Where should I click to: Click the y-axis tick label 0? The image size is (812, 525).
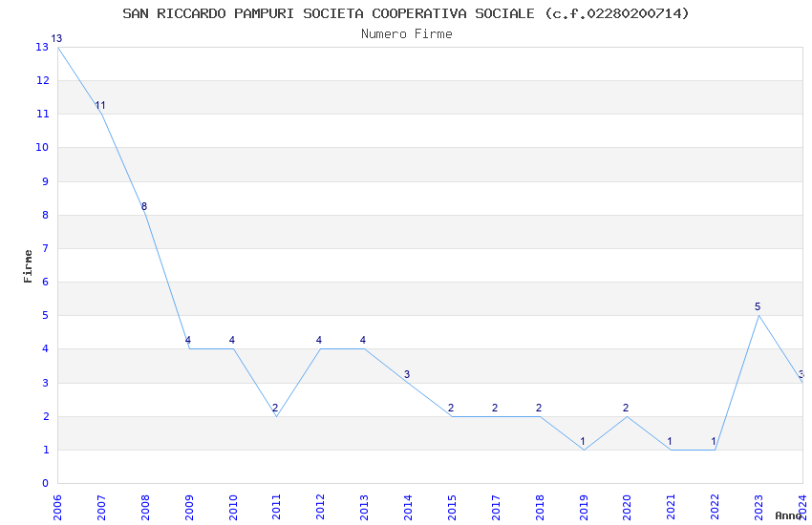coord(46,483)
